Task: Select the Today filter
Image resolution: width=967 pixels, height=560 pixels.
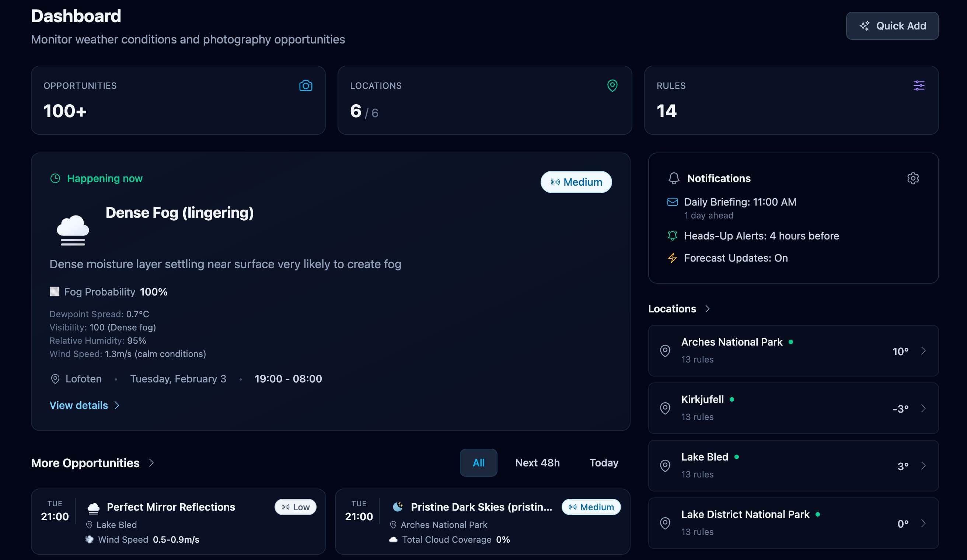Action: point(603,463)
